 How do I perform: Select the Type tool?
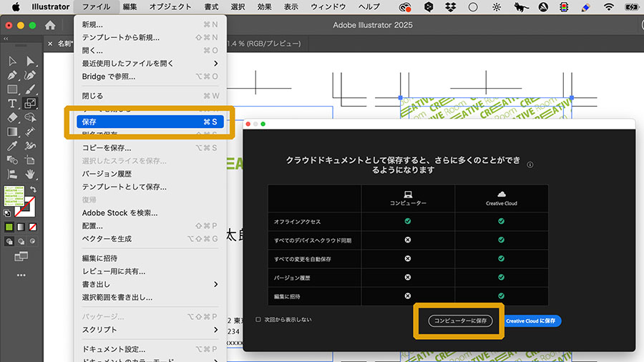tap(12, 104)
